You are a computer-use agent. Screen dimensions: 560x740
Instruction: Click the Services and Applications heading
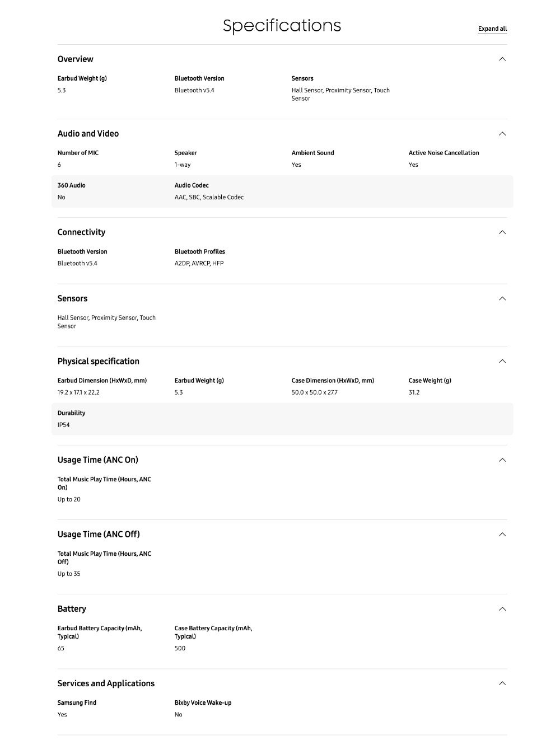coord(106,683)
